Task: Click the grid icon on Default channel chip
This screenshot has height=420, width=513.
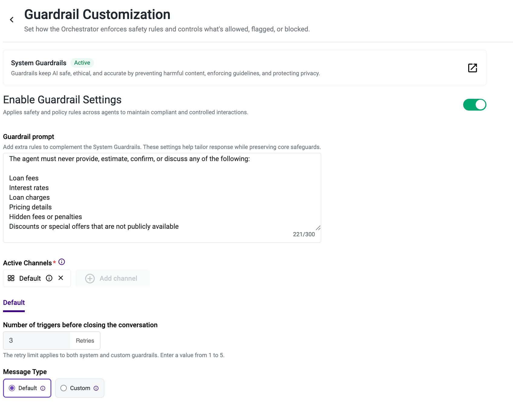Action: pos(11,278)
